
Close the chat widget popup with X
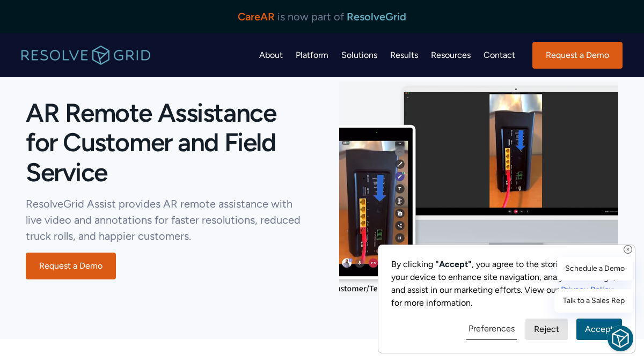tap(628, 249)
